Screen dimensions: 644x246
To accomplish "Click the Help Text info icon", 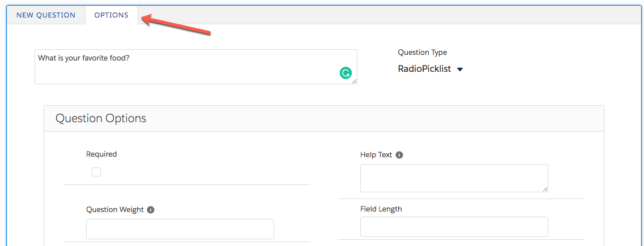I will (399, 155).
